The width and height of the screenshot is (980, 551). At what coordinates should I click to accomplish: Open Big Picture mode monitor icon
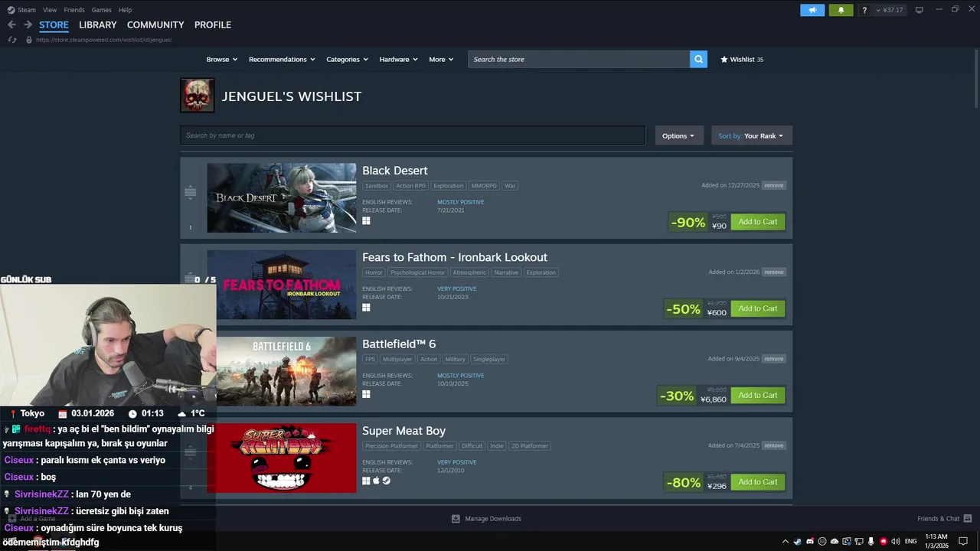[920, 10]
